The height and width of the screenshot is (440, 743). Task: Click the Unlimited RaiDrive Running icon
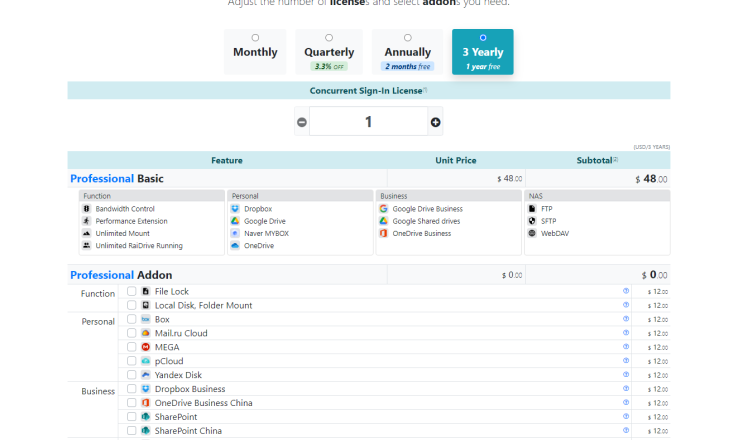(x=86, y=245)
